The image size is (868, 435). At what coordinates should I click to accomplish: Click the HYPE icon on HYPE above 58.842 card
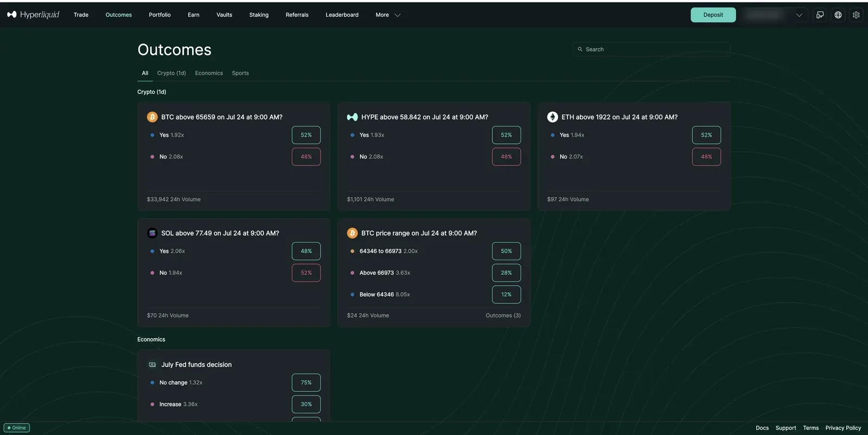(x=352, y=117)
